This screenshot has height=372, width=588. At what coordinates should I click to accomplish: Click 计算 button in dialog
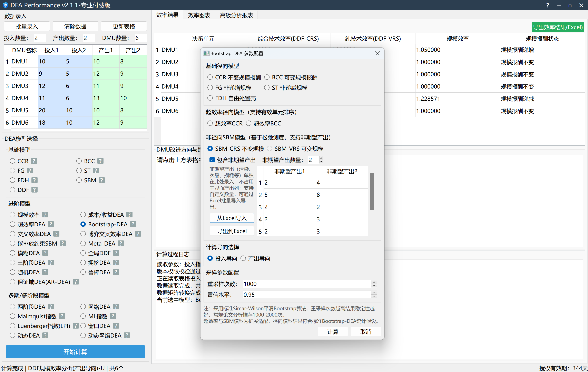[x=333, y=331]
